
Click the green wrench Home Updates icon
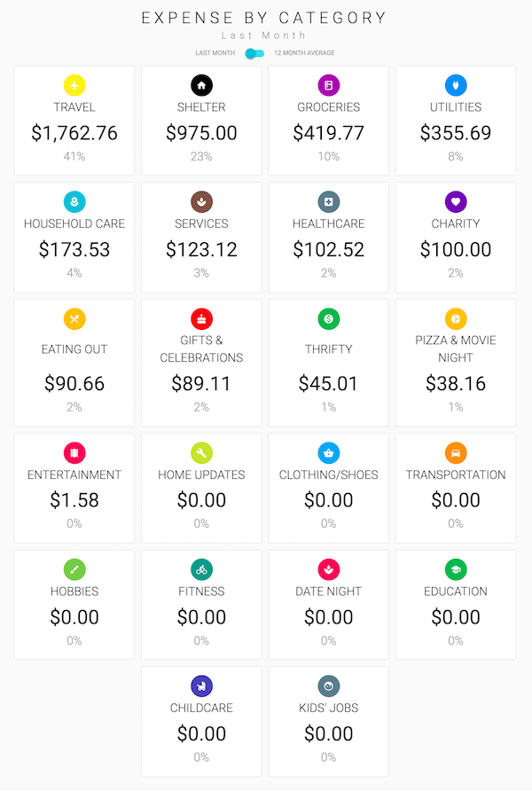point(201,452)
